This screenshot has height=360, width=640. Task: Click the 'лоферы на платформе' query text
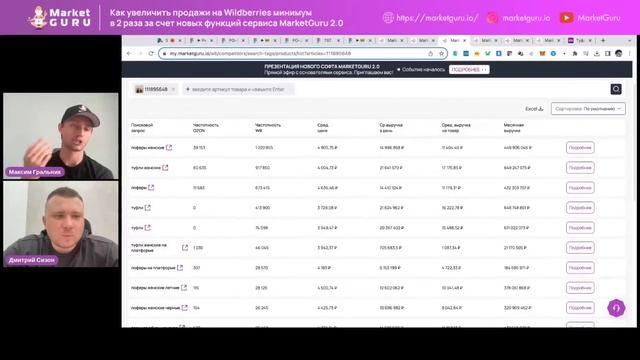[x=153, y=268]
